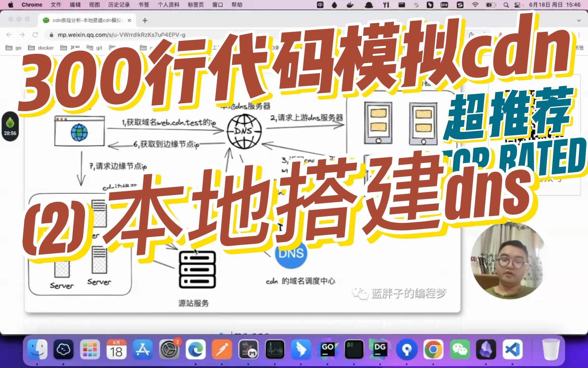
Task: Click the hat icon in menu bar
Action: pyautogui.click(x=369, y=5)
